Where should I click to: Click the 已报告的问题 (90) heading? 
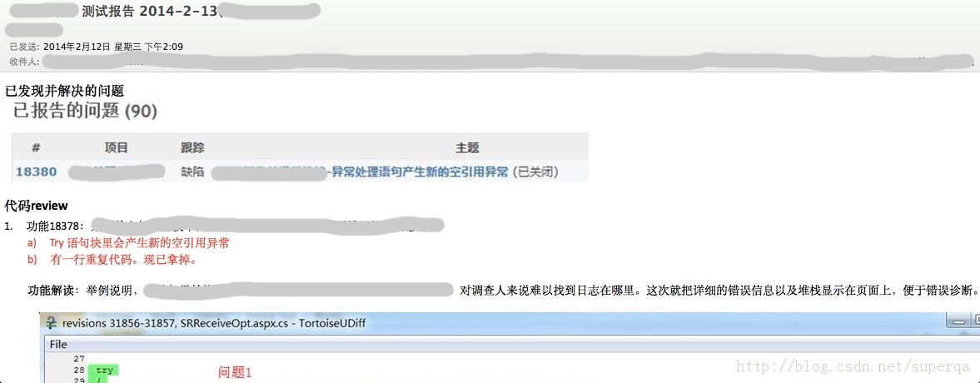pos(86,112)
